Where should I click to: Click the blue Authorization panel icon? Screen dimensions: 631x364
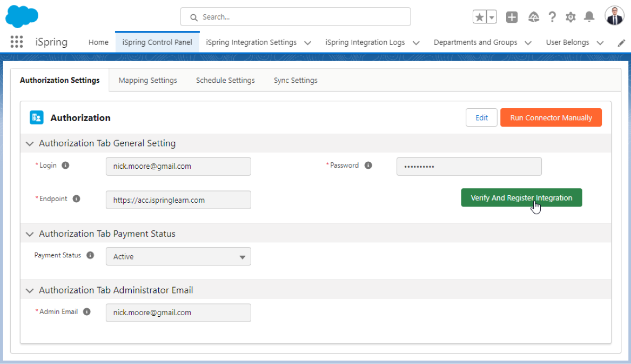(36, 117)
